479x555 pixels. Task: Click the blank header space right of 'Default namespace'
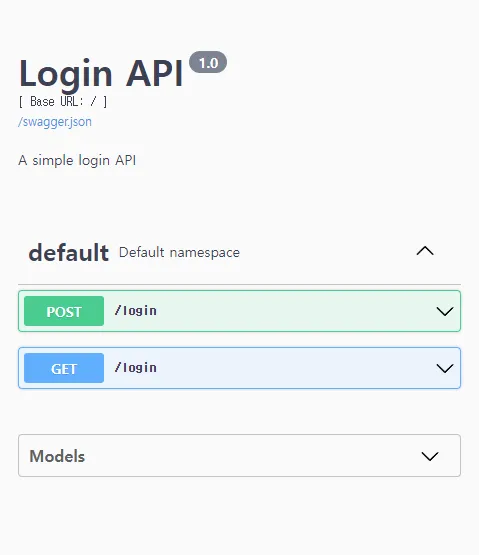tap(326, 253)
